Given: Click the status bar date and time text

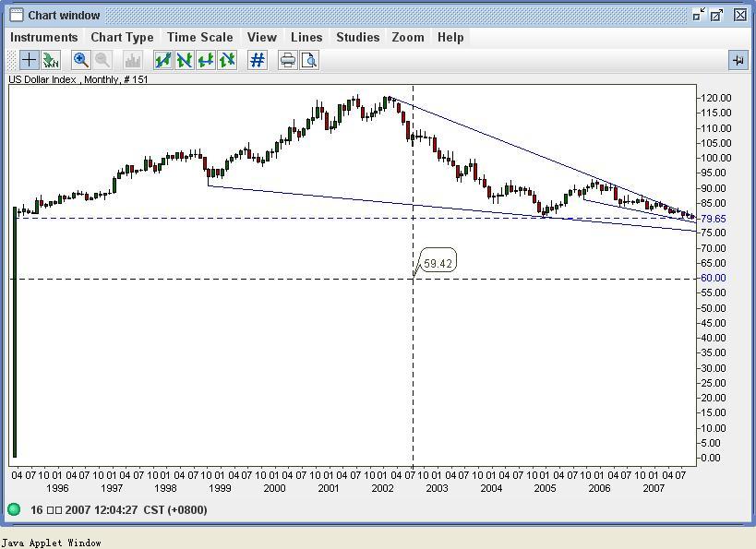Looking at the screenshot, I should [x=118, y=509].
